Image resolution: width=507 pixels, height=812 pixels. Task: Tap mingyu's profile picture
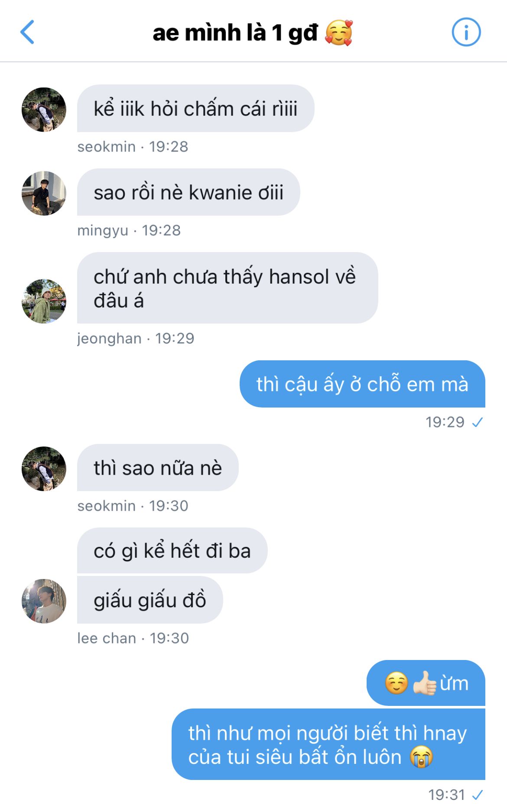coord(44,193)
